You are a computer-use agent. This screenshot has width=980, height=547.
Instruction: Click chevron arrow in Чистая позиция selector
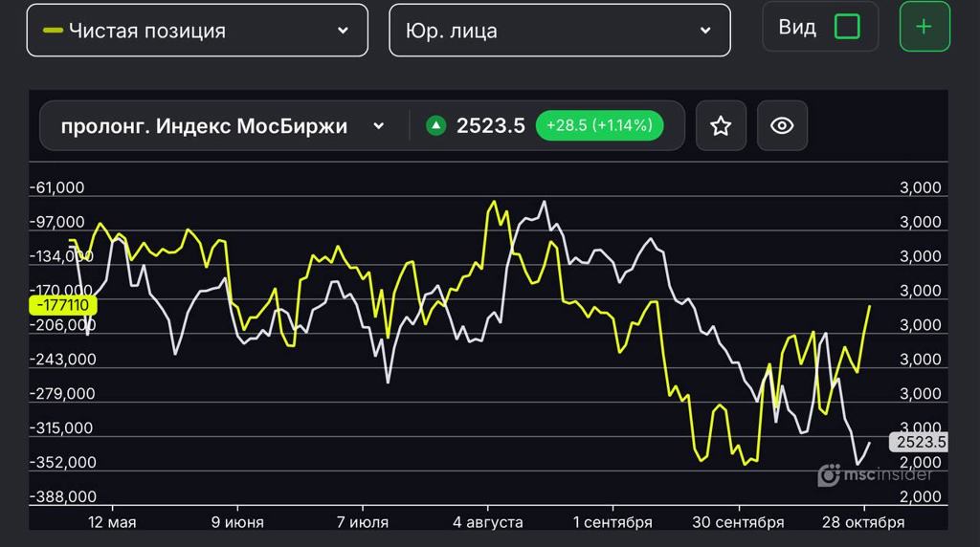pos(343,31)
